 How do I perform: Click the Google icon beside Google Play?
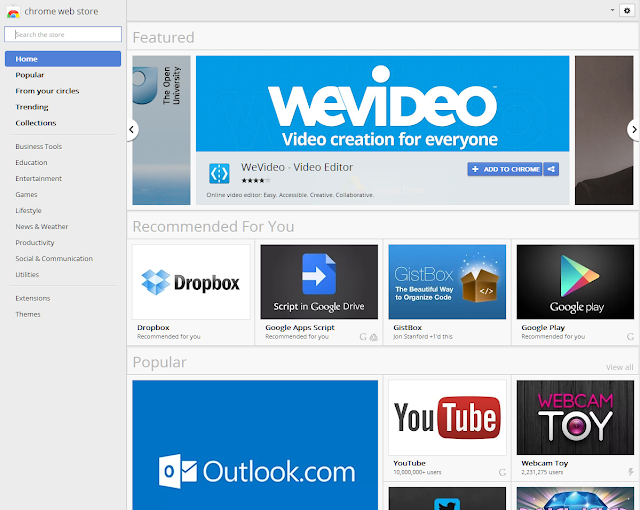(631, 337)
